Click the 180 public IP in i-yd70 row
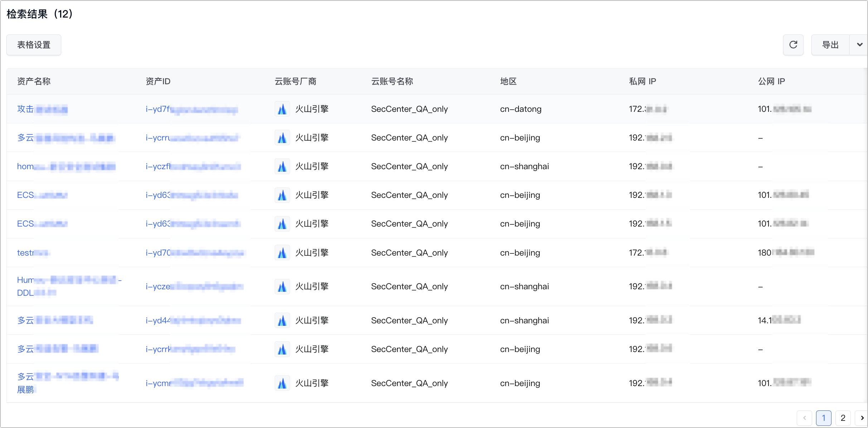 pyautogui.click(x=786, y=253)
